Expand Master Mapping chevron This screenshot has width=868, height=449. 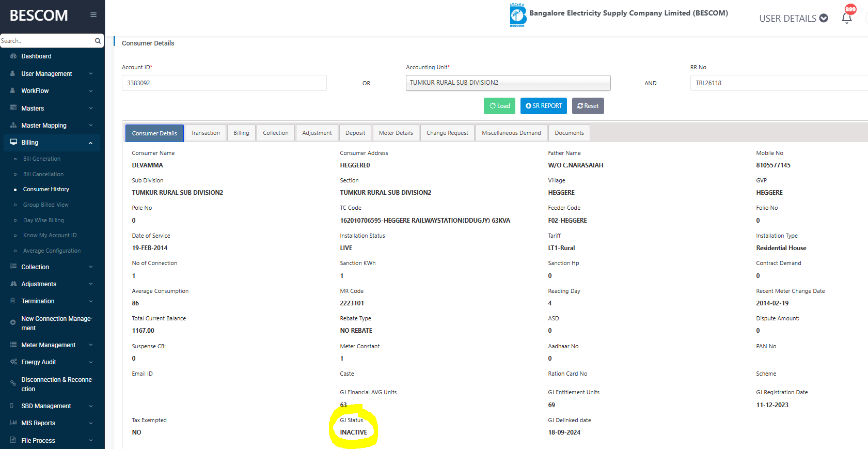(x=91, y=126)
